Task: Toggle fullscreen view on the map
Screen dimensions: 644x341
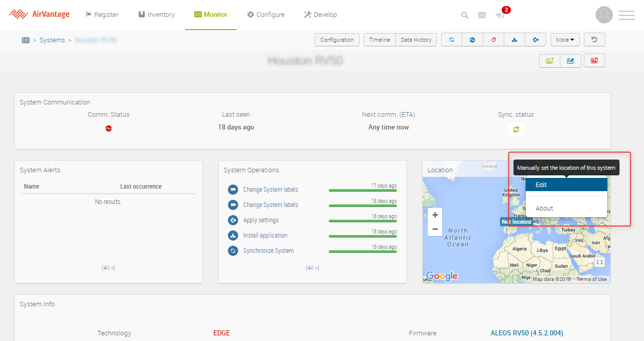Action: tap(600, 262)
